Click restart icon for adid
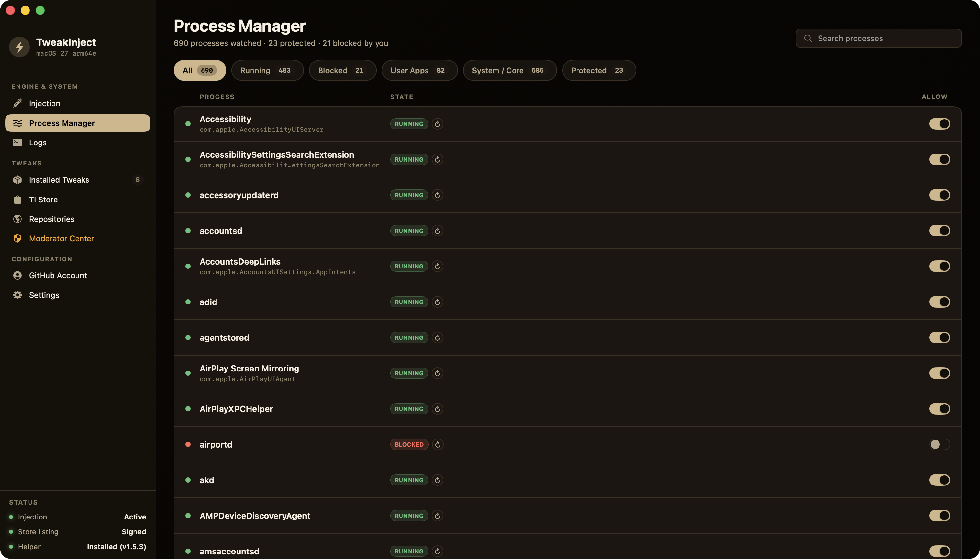 [437, 302]
